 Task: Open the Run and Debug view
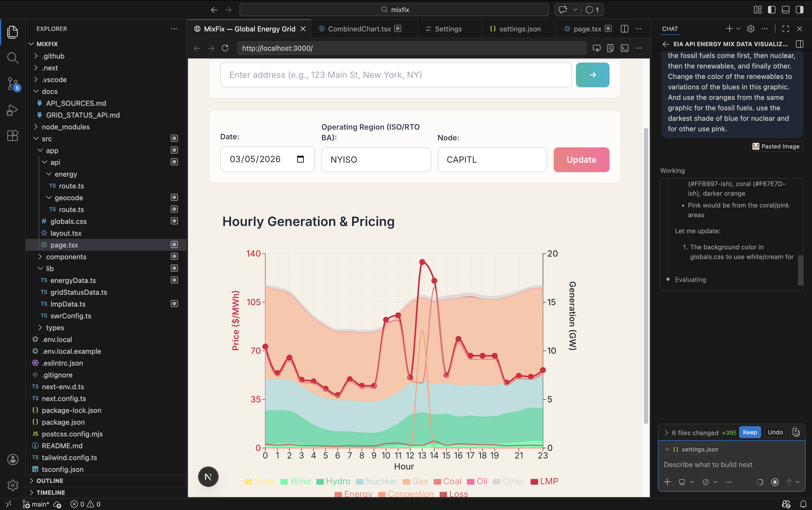click(x=12, y=110)
